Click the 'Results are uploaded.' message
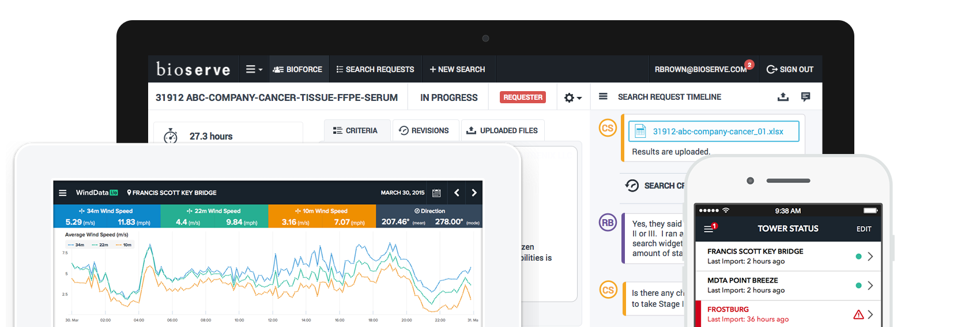980x327 pixels. [x=671, y=152]
